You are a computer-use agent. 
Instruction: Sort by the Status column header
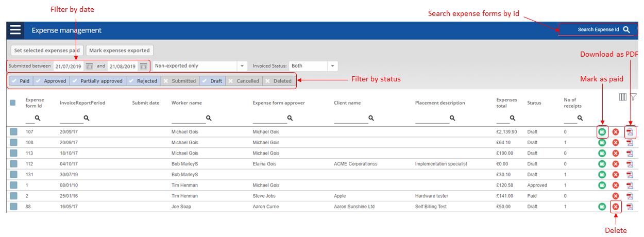(x=534, y=103)
